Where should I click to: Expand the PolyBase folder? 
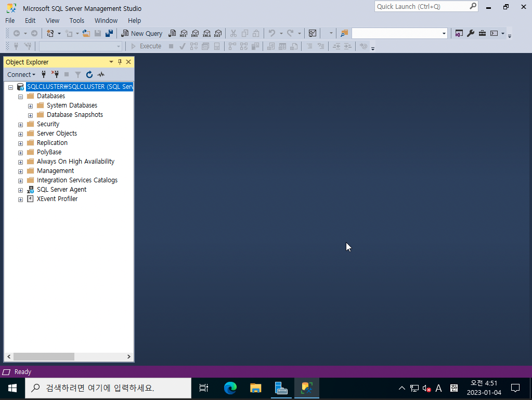pyautogui.click(x=20, y=153)
